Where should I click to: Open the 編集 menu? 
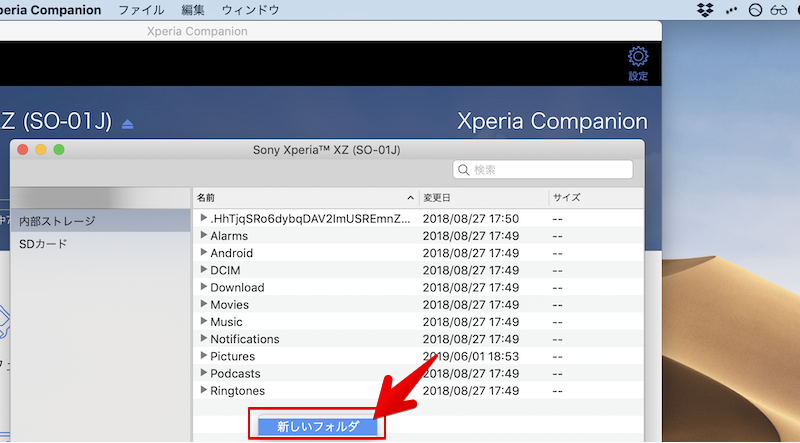tap(193, 10)
